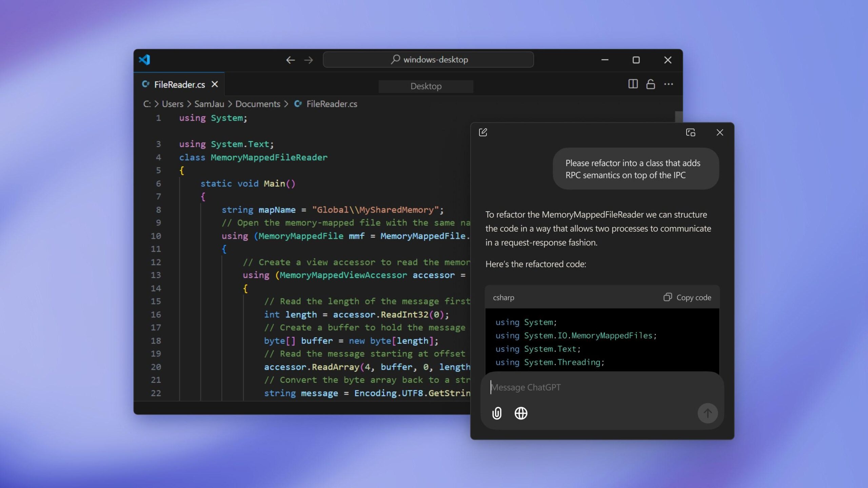Navigate back using the left arrow
Screen dimensions: 868x488
(290, 59)
